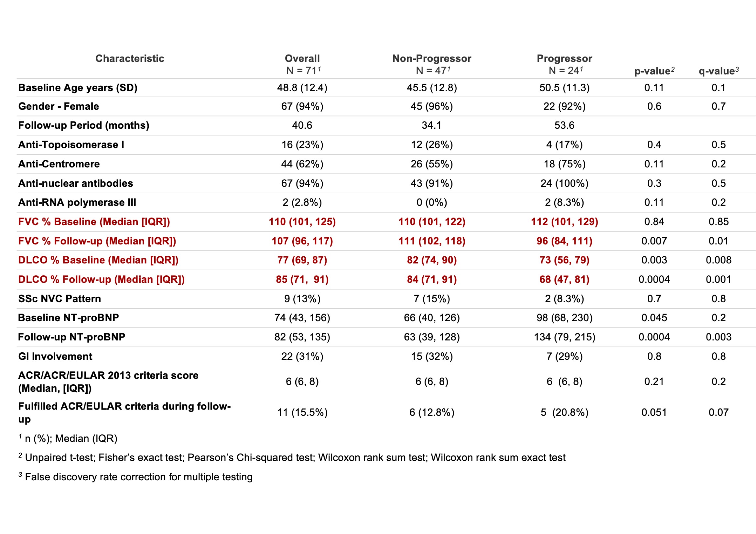Click the Overall value 48.8 (12.4)
The height and width of the screenshot is (534, 756).
point(302,88)
